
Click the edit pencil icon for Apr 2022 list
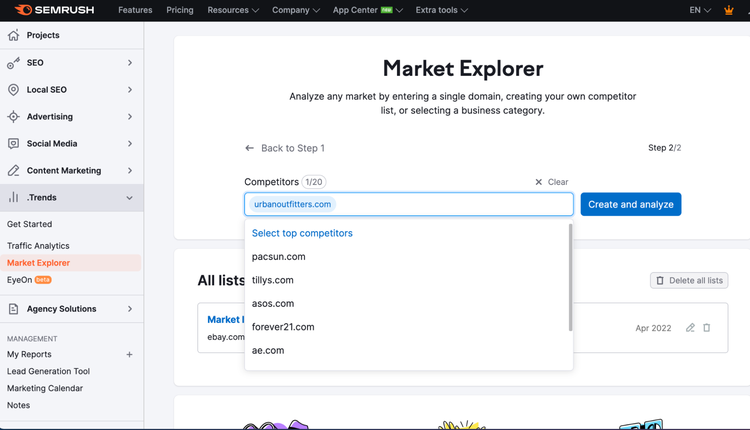click(x=690, y=328)
